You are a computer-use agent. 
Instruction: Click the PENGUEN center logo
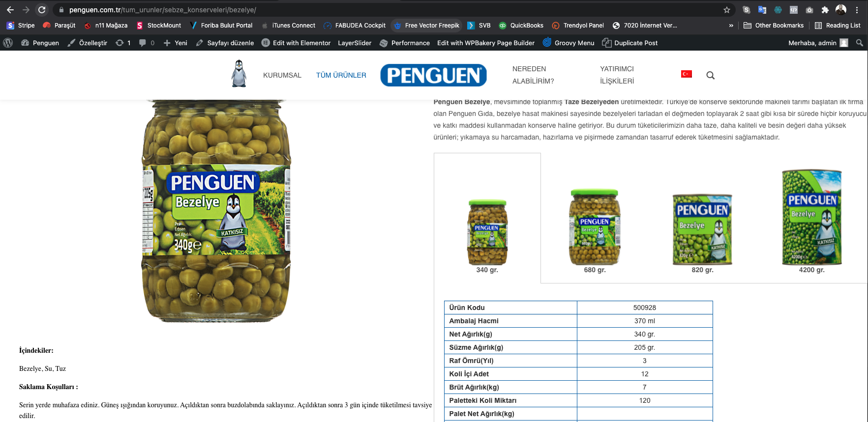(434, 75)
